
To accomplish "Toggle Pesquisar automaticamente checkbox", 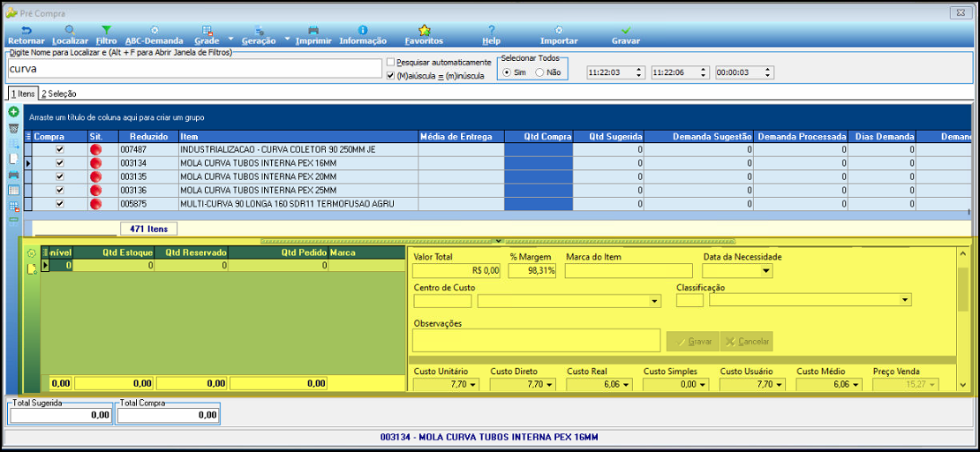I will pyautogui.click(x=390, y=63).
